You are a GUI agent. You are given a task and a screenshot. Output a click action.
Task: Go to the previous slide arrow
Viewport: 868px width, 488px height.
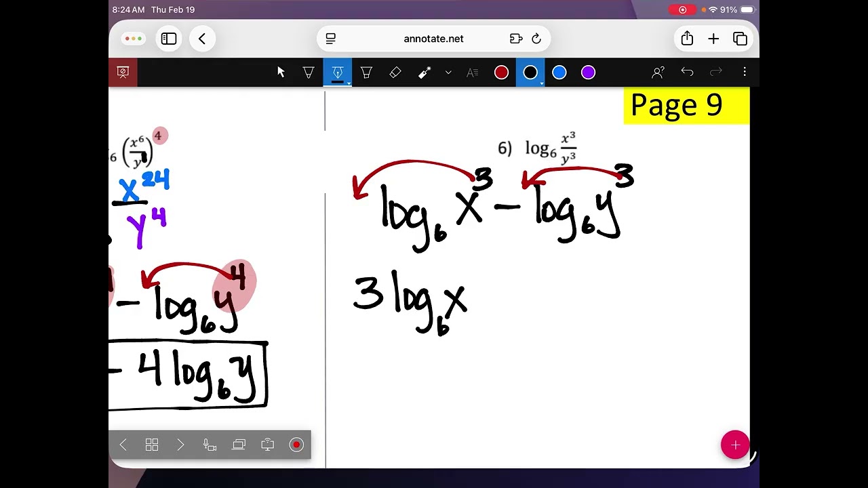[123, 445]
